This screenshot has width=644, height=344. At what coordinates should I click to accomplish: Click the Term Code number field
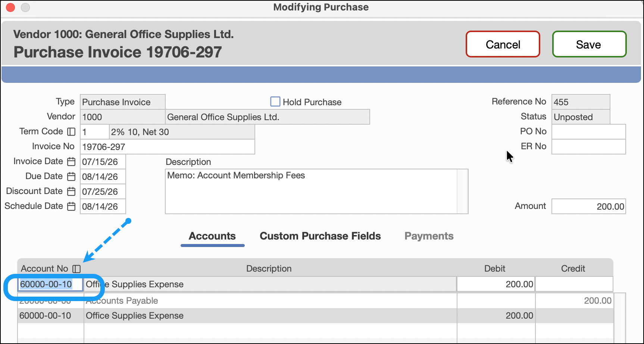pyautogui.click(x=95, y=132)
